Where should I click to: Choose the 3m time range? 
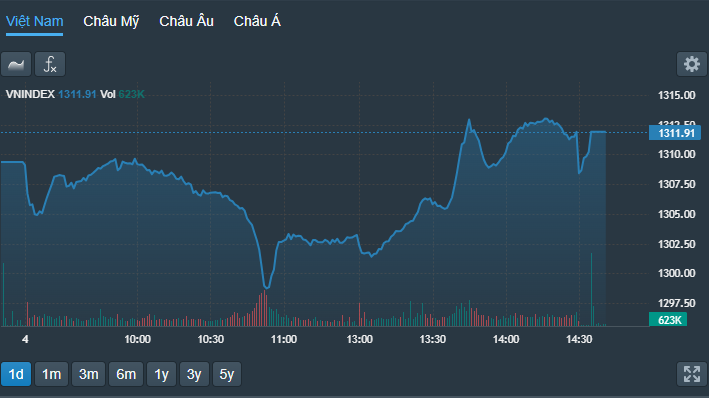pos(89,374)
